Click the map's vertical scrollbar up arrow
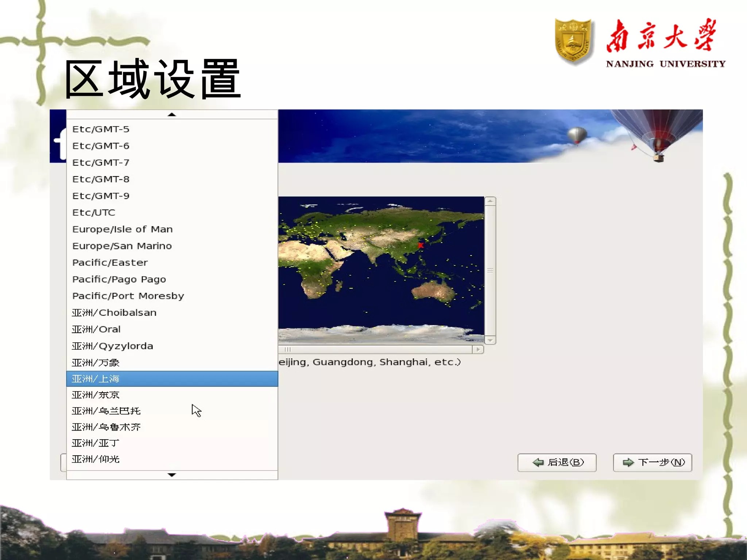747x560 pixels. point(490,201)
